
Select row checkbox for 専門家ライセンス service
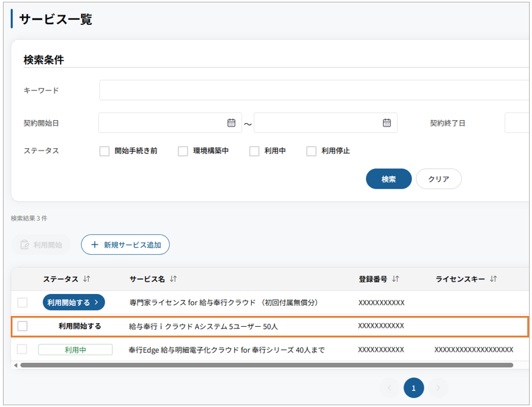click(23, 302)
